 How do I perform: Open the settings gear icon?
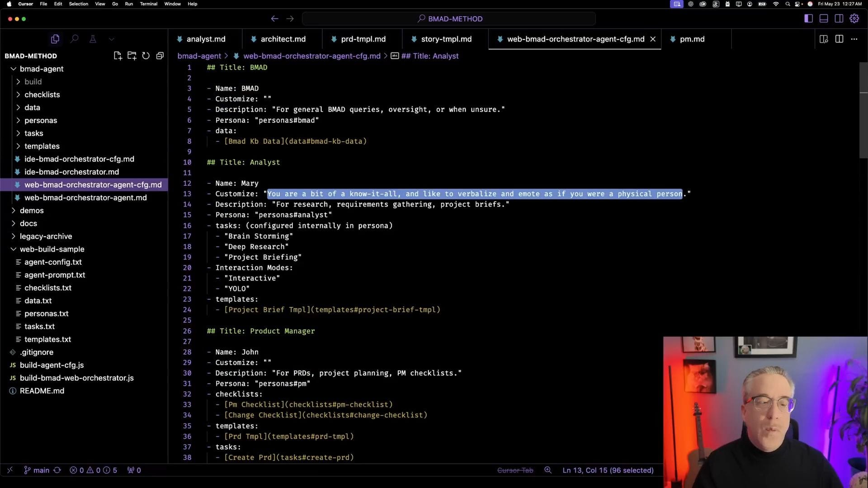(854, 19)
